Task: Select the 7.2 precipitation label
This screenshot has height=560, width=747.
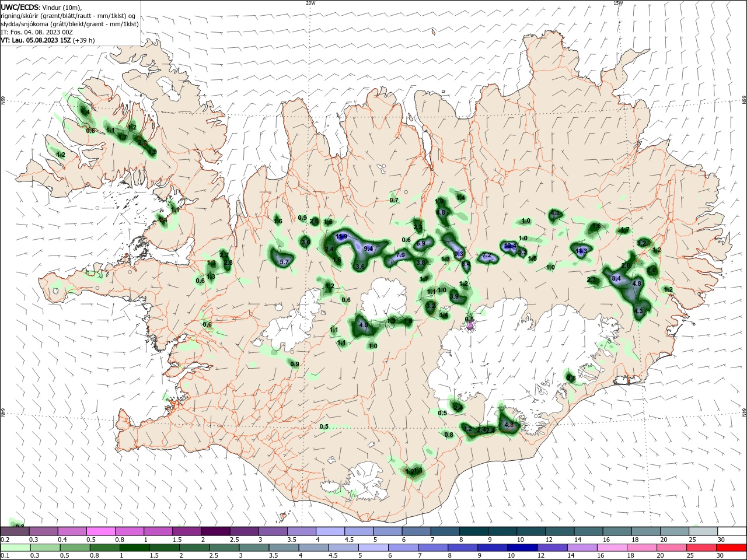Action: point(488,256)
